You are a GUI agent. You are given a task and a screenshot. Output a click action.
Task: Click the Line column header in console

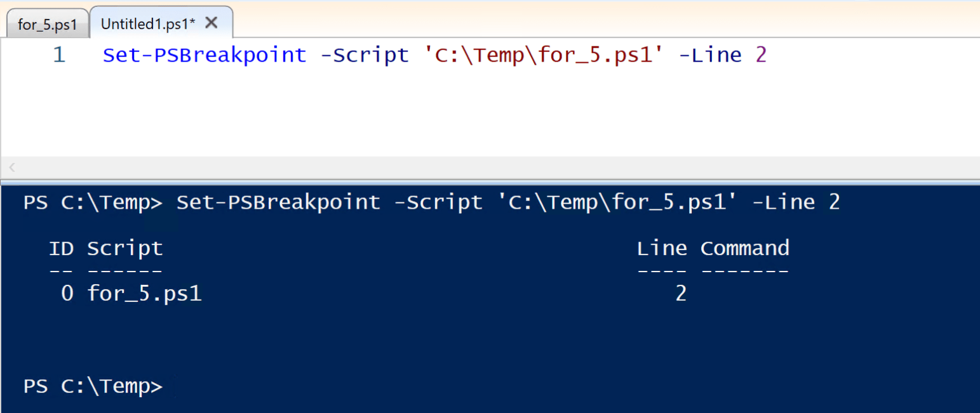coord(662,248)
